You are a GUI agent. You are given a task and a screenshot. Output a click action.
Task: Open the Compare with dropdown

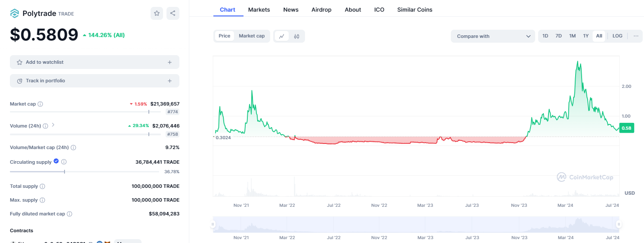point(493,36)
